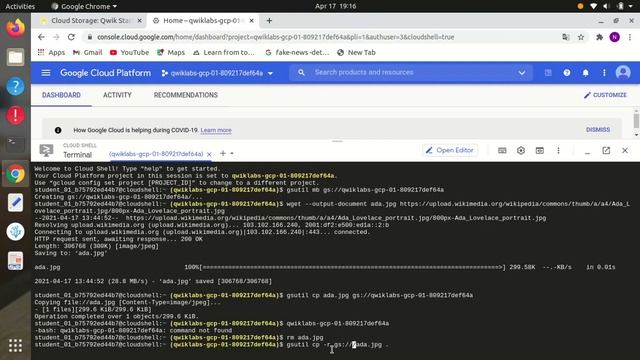
Task: Open a new Chrome tab
Action: (269, 20)
